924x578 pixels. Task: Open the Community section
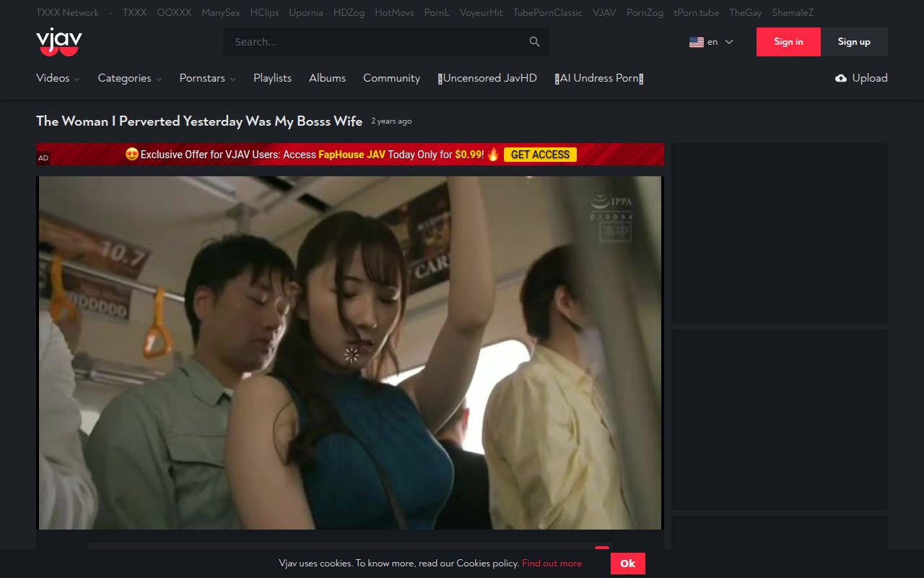click(391, 78)
